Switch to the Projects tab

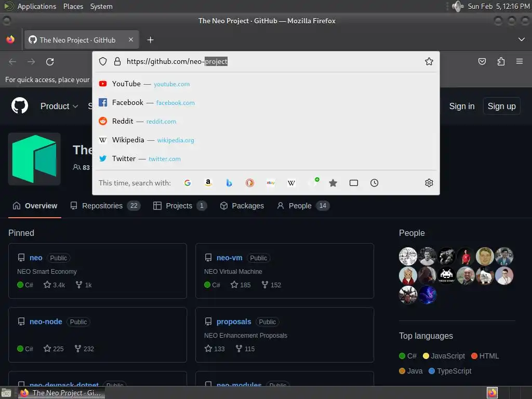(180, 206)
